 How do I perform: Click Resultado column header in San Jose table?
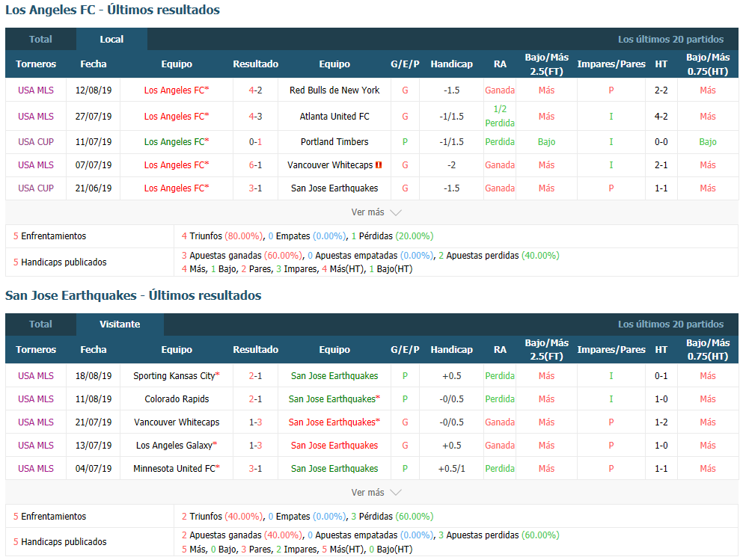[x=255, y=349]
